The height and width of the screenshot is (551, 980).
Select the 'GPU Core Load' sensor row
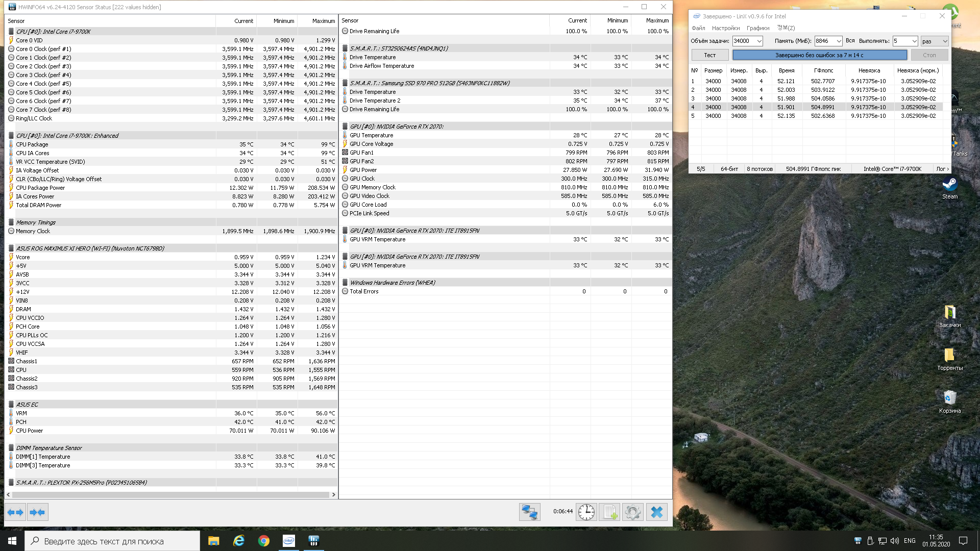tap(505, 205)
